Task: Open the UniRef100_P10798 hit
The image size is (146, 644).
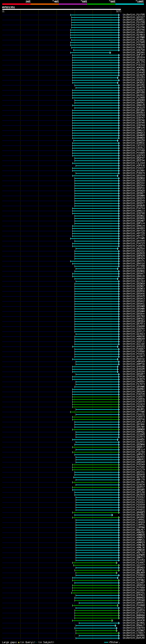Action: (134, 22)
